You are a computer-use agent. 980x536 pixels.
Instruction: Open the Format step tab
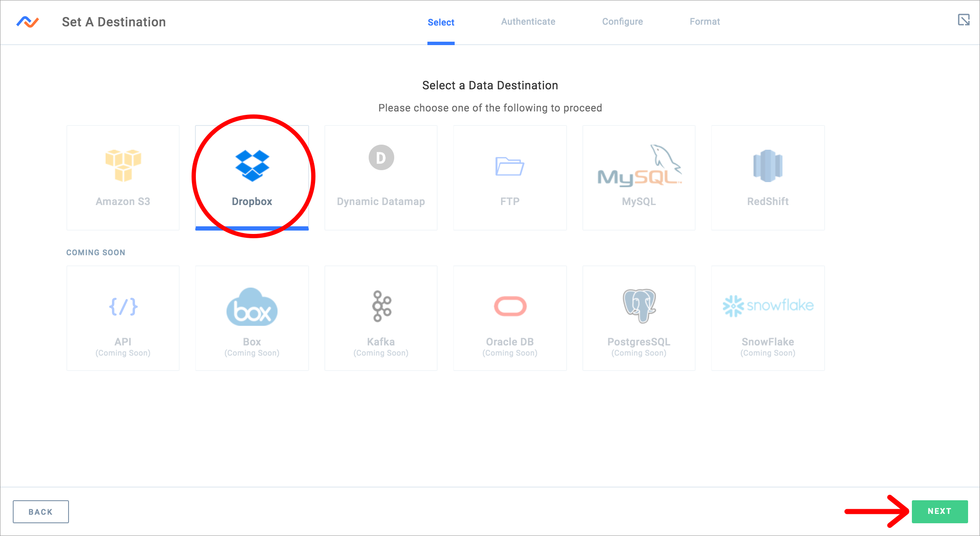coord(705,22)
